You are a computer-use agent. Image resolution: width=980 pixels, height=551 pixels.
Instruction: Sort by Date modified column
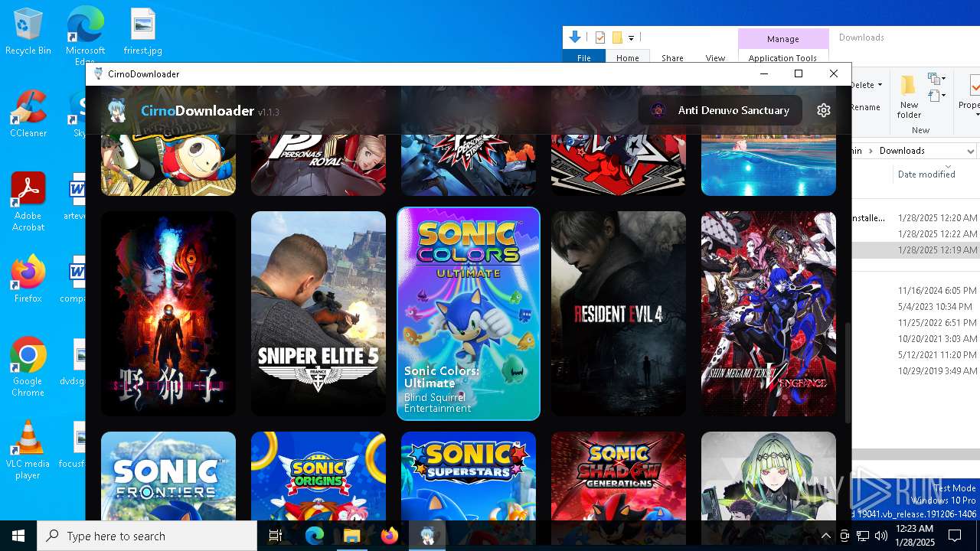(x=926, y=174)
